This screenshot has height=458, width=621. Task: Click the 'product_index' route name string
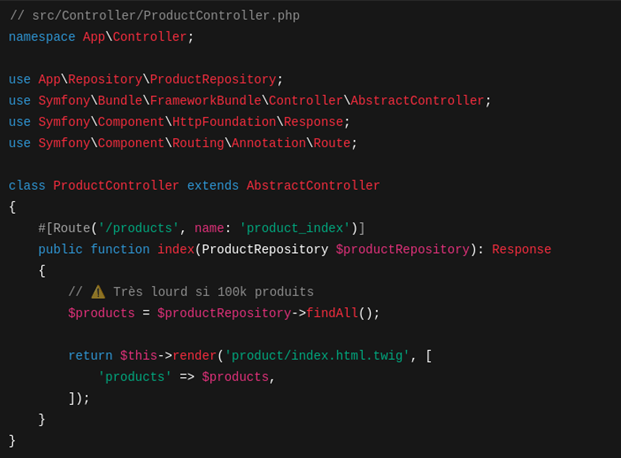click(x=295, y=228)
